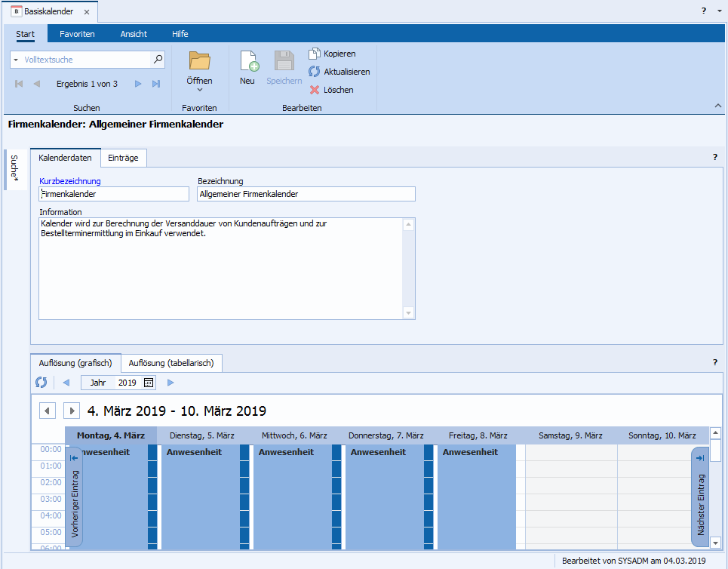
Task: Click the Vorheriger Eintrag button
Action: [x=75, y=497]
